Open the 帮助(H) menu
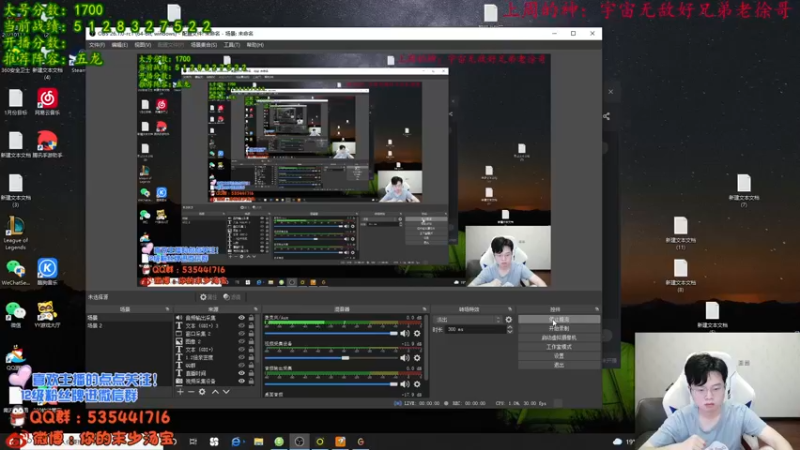800x450 pixels. click(255, 45)
